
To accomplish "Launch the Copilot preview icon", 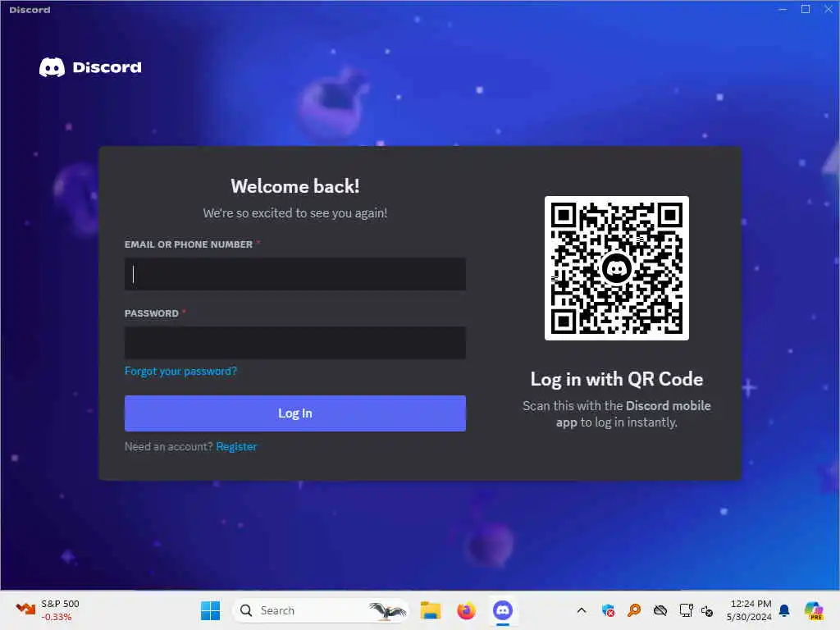I will pos(814,610).
